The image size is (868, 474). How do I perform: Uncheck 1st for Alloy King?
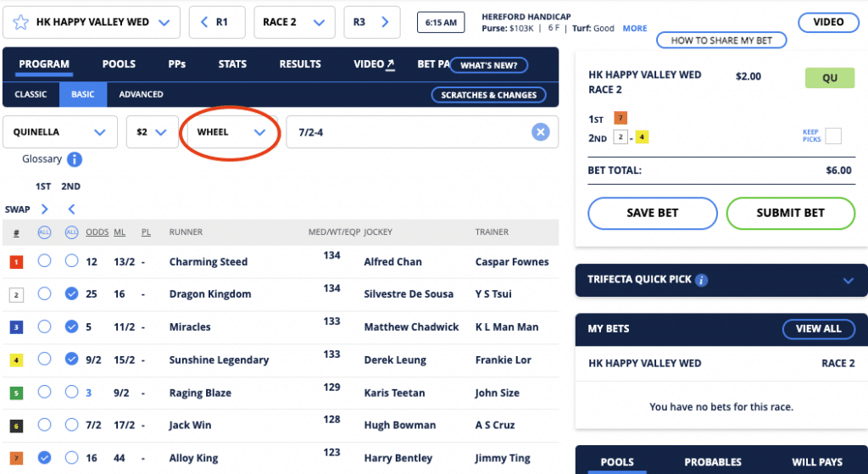[44, 458]
